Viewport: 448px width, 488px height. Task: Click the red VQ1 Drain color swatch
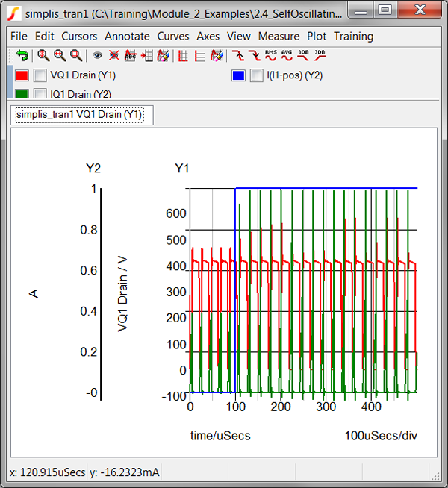22,75
